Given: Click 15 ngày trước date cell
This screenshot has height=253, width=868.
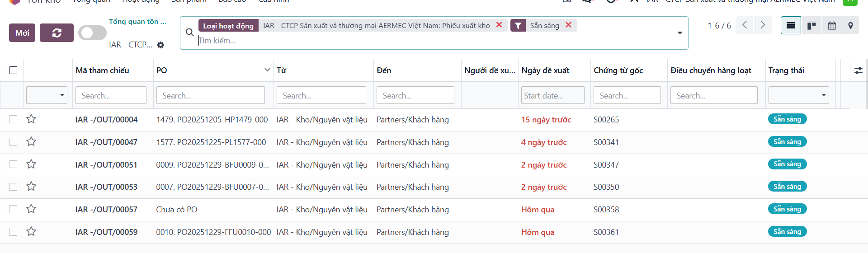Looking at the screenshot, I should point(546,120).
